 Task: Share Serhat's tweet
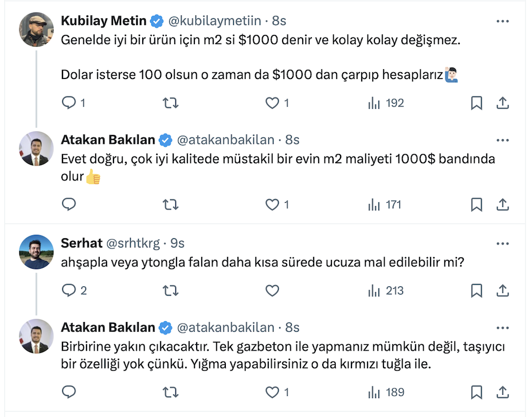click(x=502, y=291)
